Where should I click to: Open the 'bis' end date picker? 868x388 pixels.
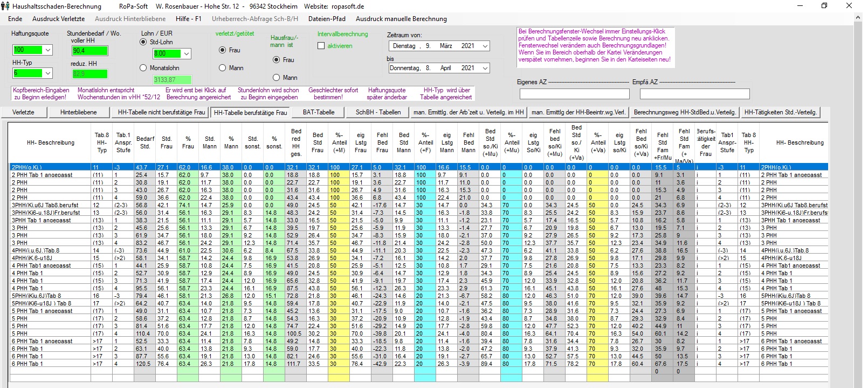485,68
